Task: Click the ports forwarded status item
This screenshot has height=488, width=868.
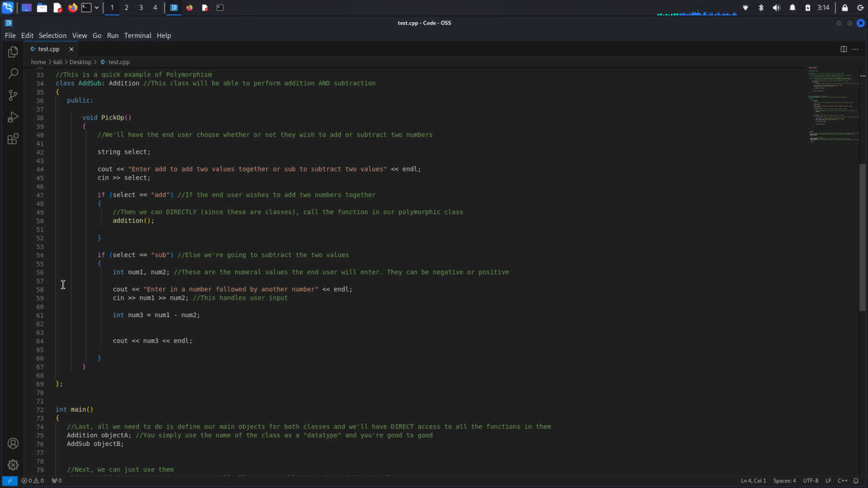Action: (x=57, y=481)
